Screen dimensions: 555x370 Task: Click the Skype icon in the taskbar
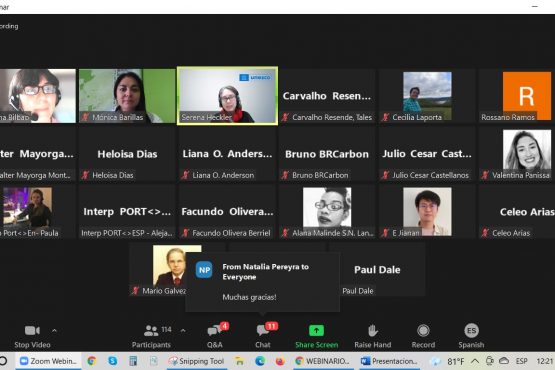pos(113,361)
